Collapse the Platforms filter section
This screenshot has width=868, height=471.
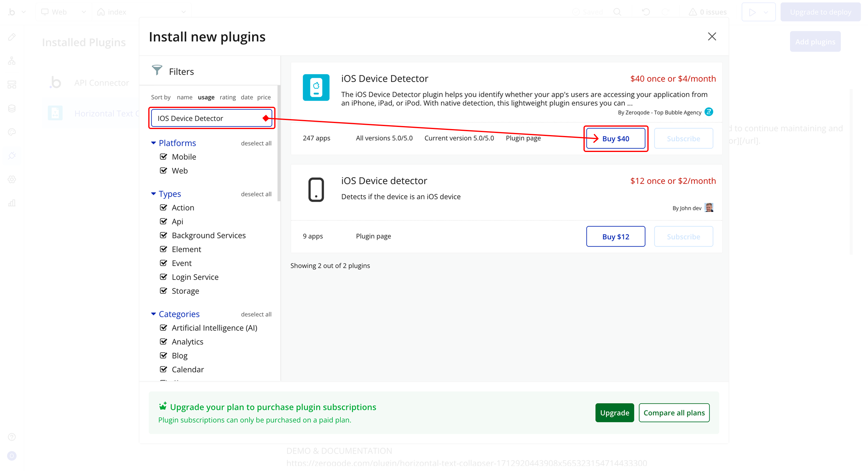coord(154,143)
